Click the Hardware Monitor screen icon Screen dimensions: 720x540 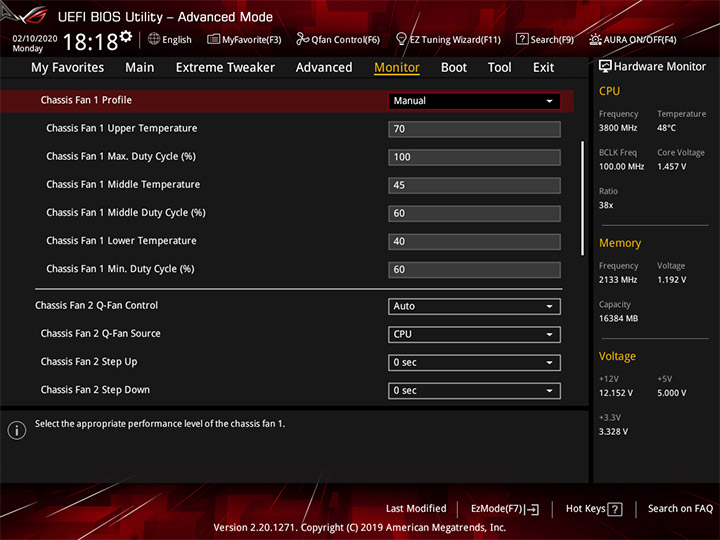point(605,67)
